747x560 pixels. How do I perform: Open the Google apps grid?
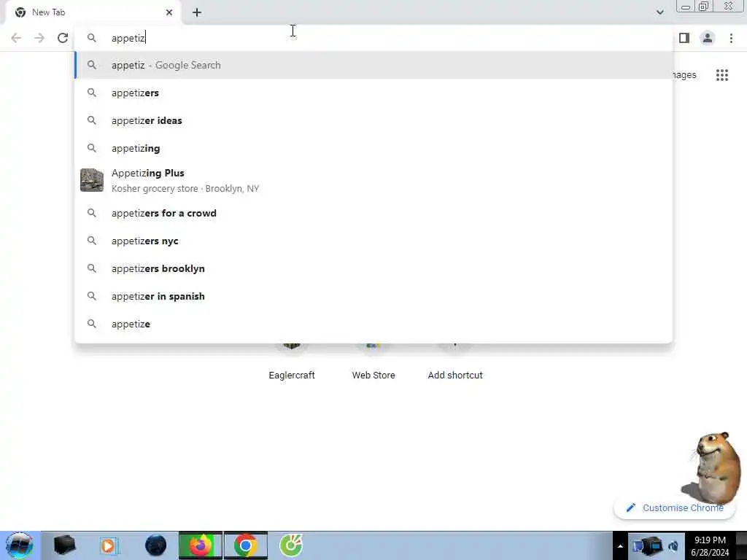pos(722,75)
